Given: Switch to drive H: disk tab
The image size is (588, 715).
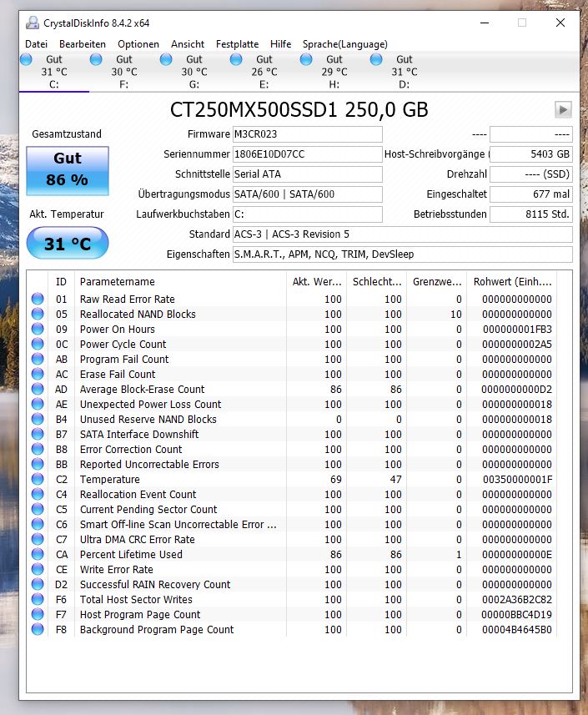Looking at the screenshot, I should (334, 72).
